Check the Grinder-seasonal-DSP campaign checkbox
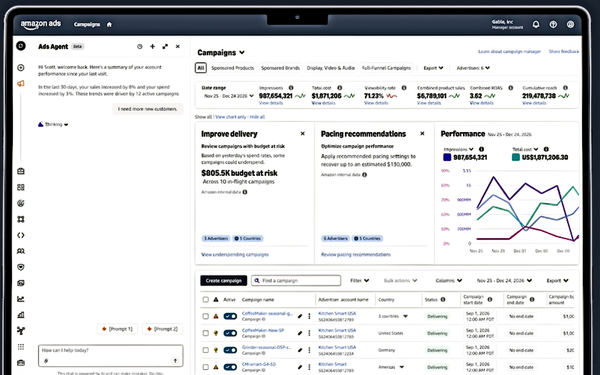This screenshot has width=600, height=375. click(205, 350)
